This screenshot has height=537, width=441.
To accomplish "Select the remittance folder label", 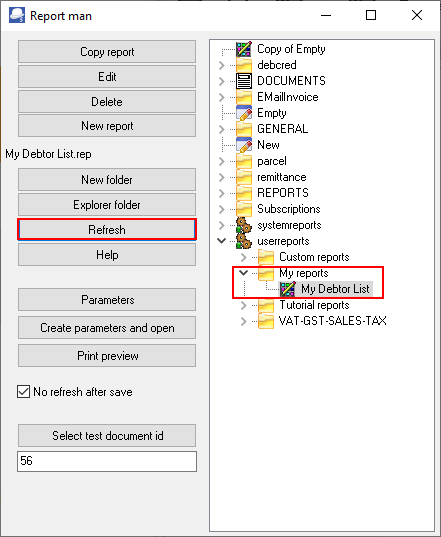I will pyautogui.click(x=281, y=177).
